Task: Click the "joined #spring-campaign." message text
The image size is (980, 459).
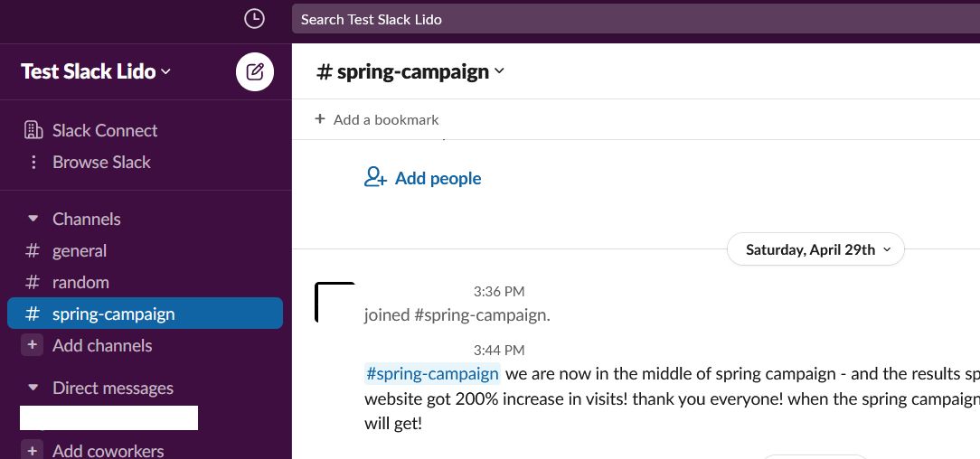Action: click(x=457, y=314)
